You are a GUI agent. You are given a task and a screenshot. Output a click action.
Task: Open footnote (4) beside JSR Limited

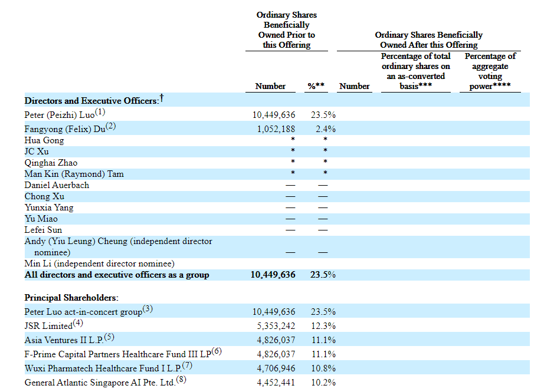click(78, 323)
